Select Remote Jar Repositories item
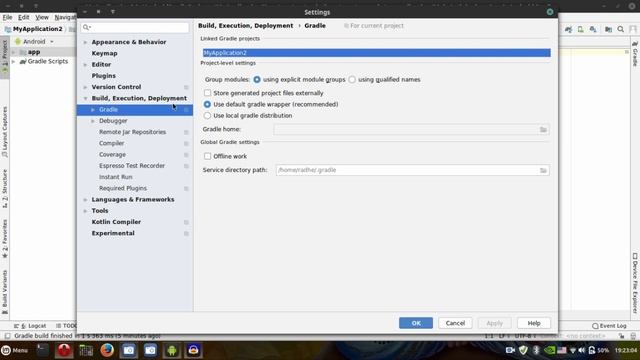 (132, 132)
